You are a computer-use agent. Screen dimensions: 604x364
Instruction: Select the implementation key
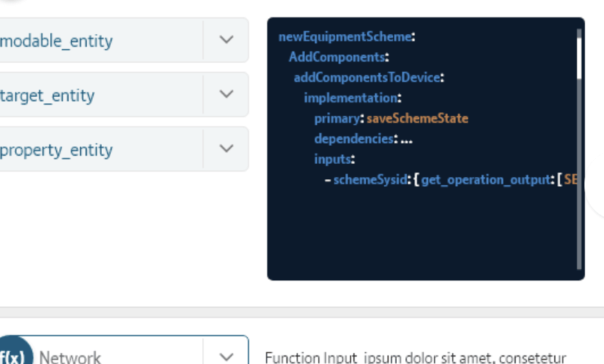pos(350,98)
